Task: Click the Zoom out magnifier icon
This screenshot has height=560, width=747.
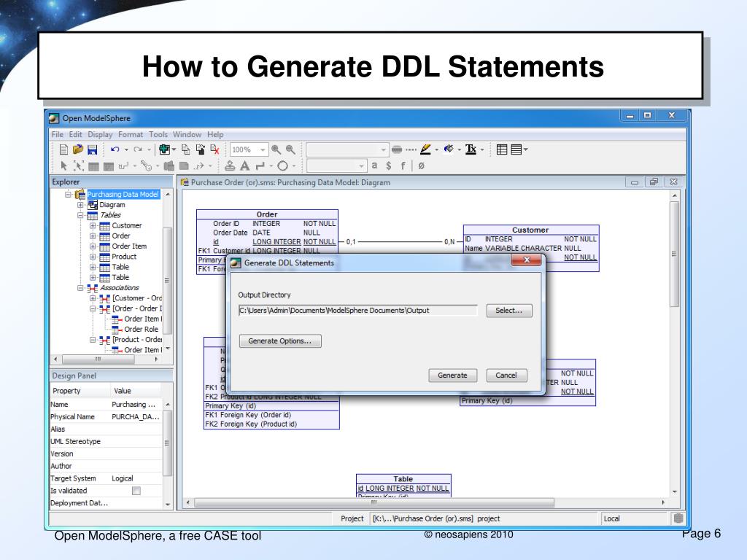Action: (x=290, y=149)
